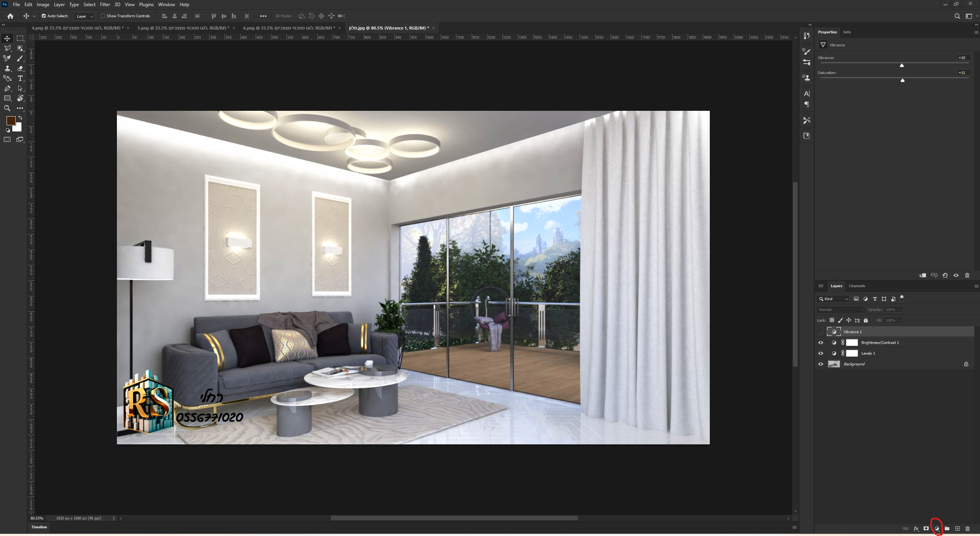Open the Auto-Select Layer dropdown
The height and width of the screenshot is (536, 980).
coord(85,16)
